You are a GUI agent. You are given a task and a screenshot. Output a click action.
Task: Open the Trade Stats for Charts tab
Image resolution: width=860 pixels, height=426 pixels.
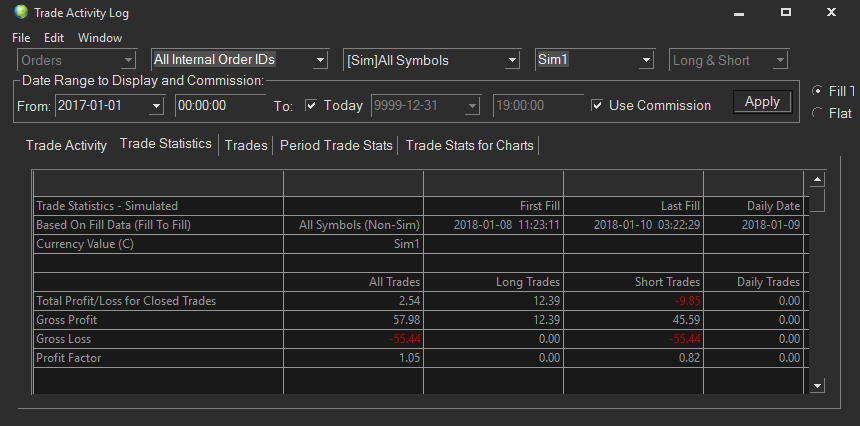click(x=469, y=145)
